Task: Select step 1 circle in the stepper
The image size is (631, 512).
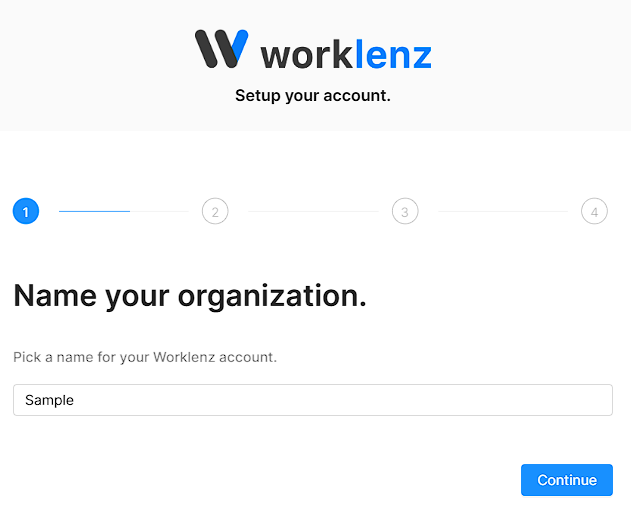Action: tap(26, 211)
